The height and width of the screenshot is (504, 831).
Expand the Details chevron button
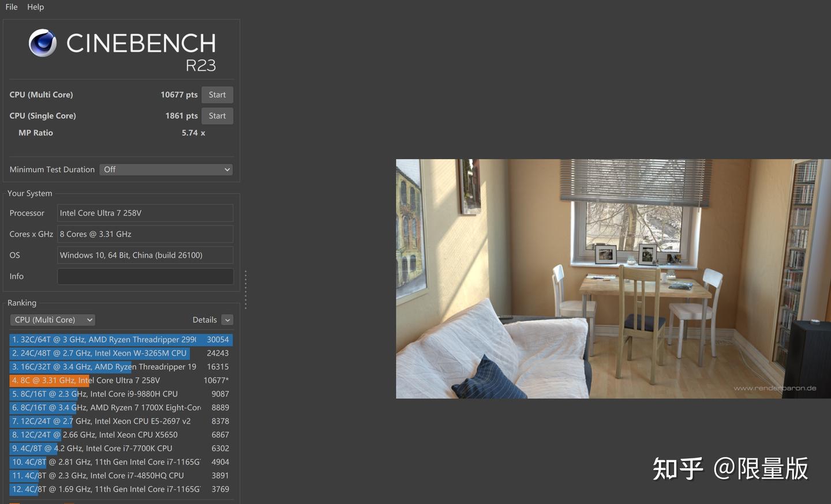[x=227, y=320]
